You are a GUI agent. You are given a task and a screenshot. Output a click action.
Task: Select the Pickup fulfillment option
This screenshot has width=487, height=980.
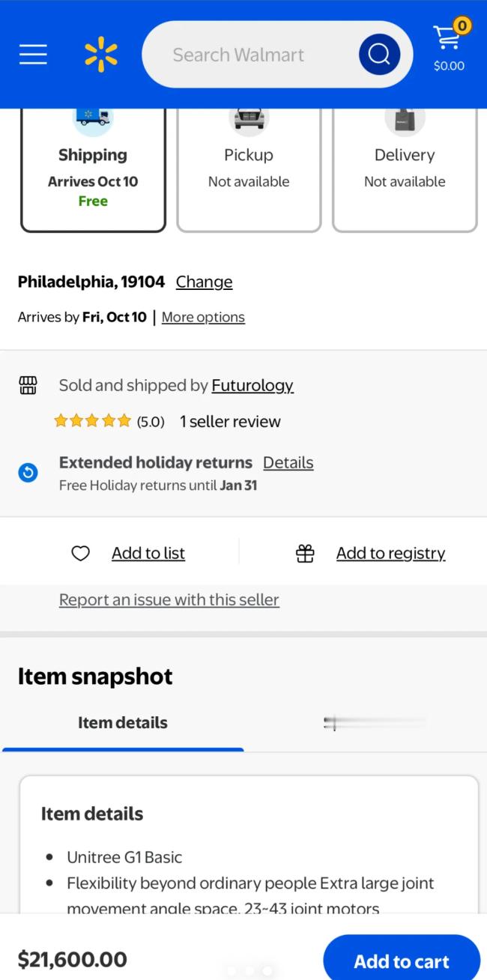pyautogui.click(x=249, y=170)
